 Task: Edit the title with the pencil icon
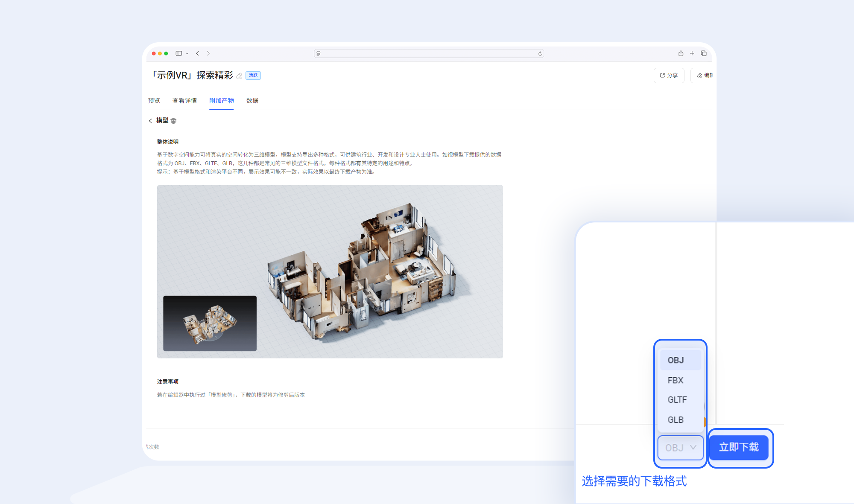(239, 76)
